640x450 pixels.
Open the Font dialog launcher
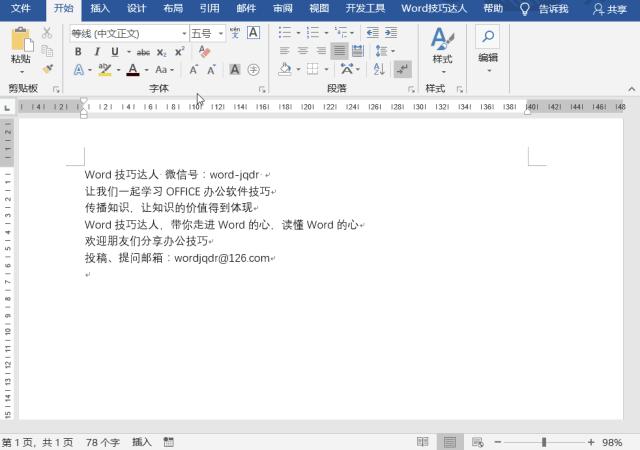[x=262, y=89]
